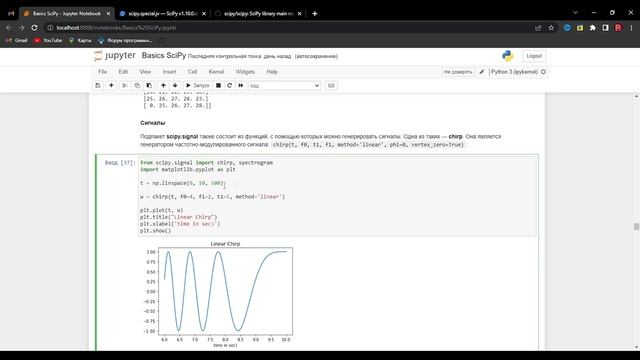Go back in browser history
The width and height of the screenshot is (640, 360).
click(x=9, y=28)
